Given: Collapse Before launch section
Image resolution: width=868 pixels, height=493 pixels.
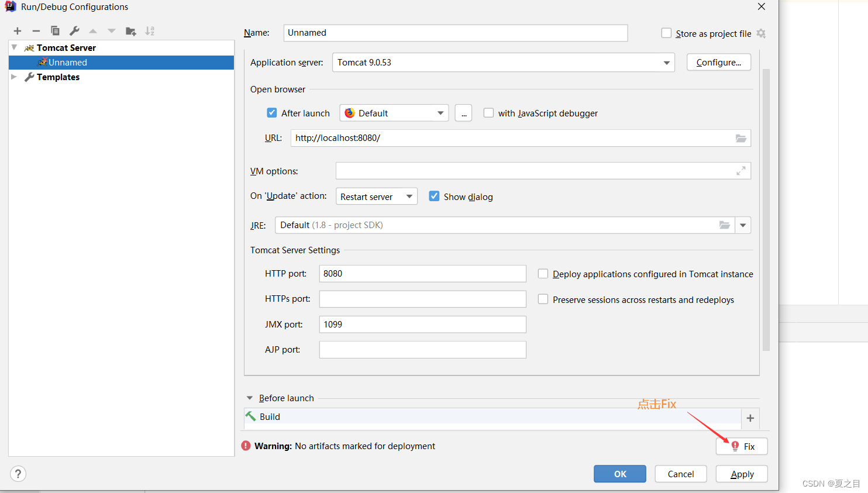Looking at the screenshot, I should click(x=250, y=398).
